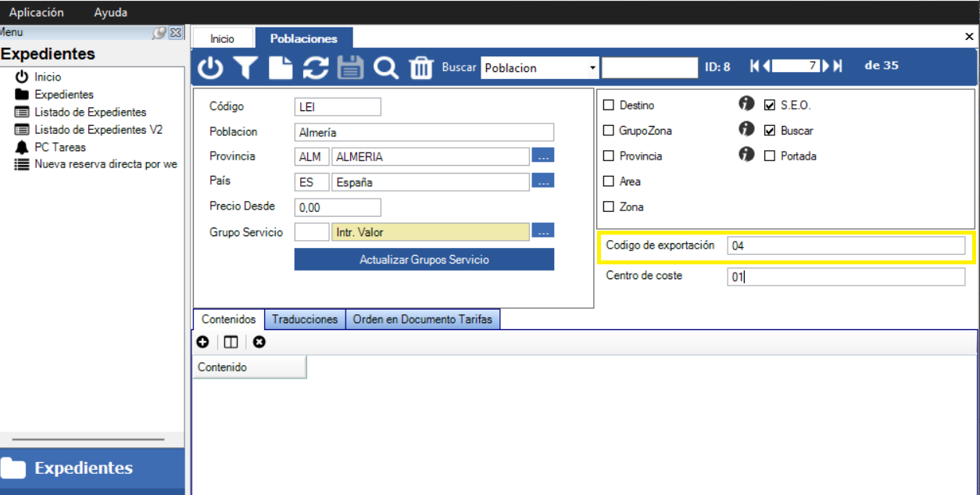Uncheck the S.E.O. checkbox
Screen dimensions: 980x495
(770, 106)
